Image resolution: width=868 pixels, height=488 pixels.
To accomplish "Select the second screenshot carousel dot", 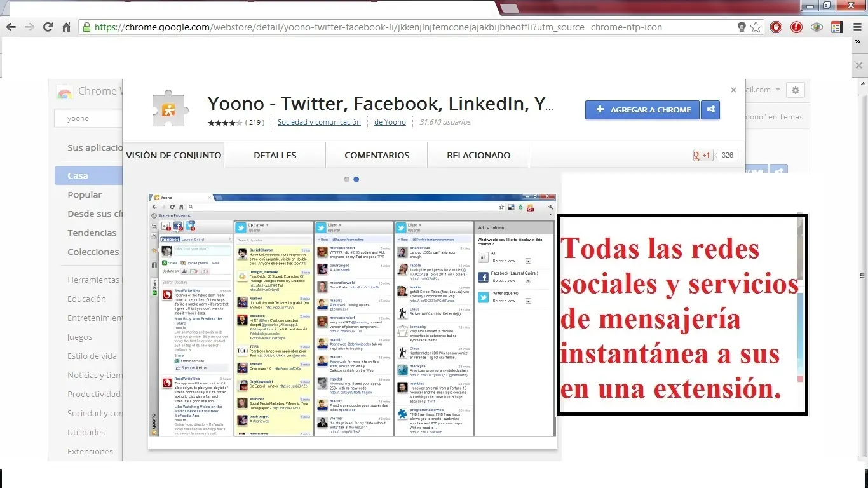I will 356,180.
